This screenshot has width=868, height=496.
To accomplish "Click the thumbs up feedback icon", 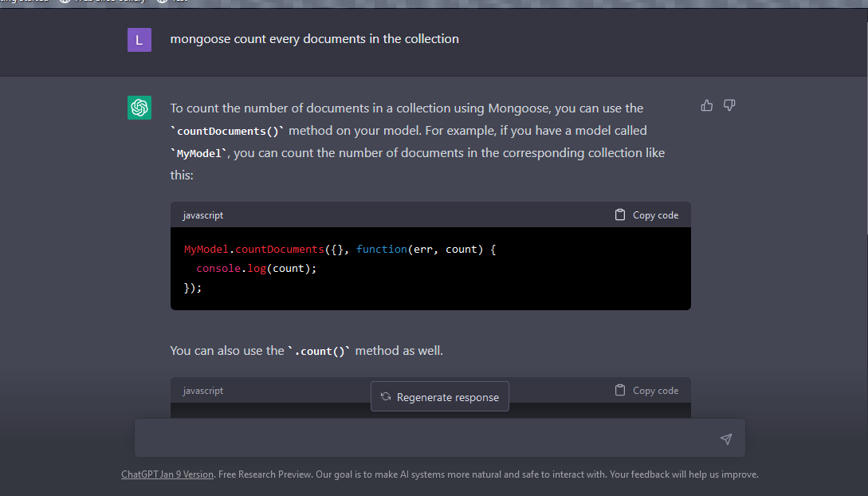I will 707,105.
